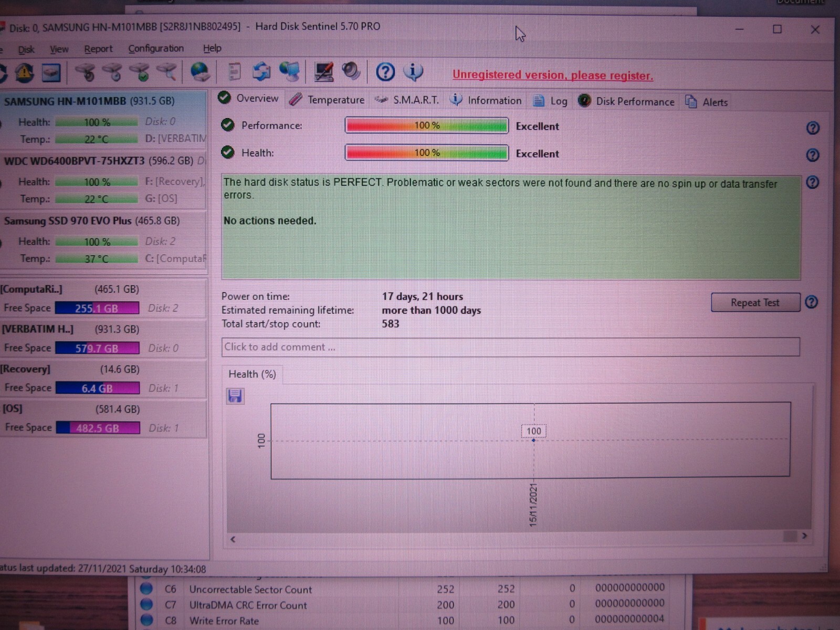The image size is (840, 630).
Task: Click Unregistered version, please register link
Action: click(x=553, y=75)
